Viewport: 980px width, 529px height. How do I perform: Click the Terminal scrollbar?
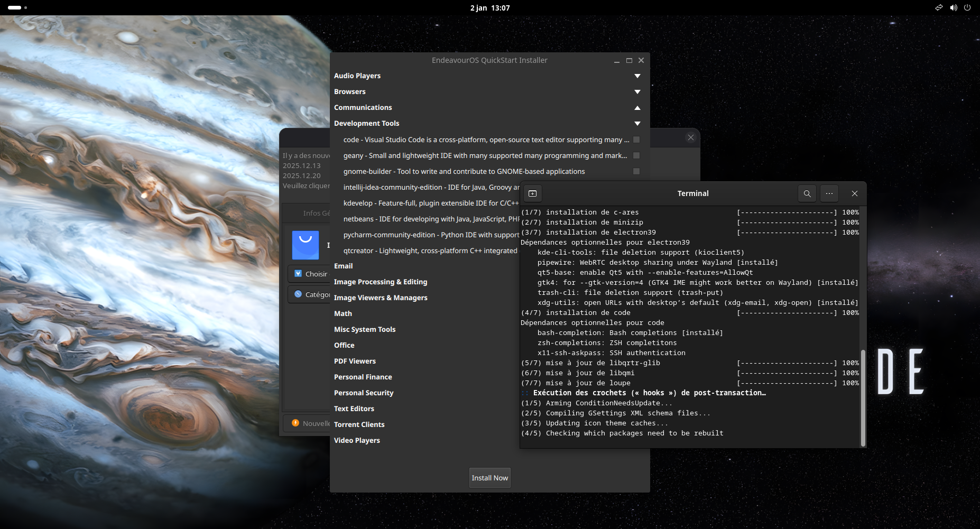coord(863,396)
